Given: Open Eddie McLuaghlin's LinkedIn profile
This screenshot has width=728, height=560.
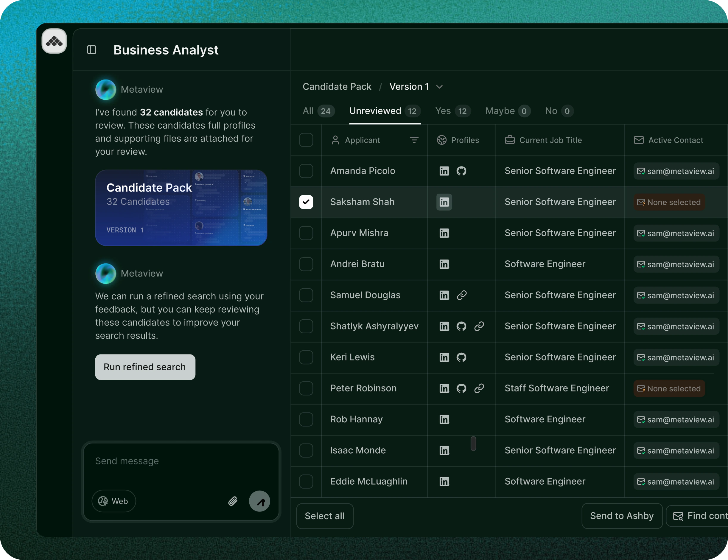Looking at the screenshot, I should pos(444,481).
